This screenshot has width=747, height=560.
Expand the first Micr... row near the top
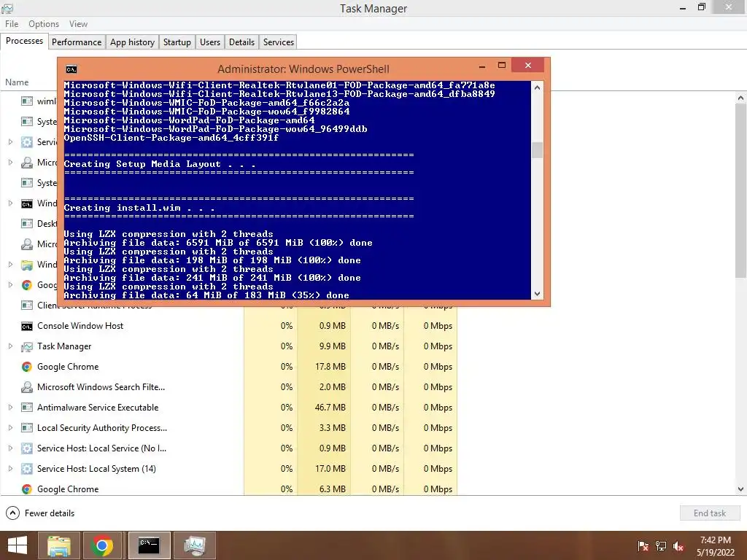coord(10,163)
